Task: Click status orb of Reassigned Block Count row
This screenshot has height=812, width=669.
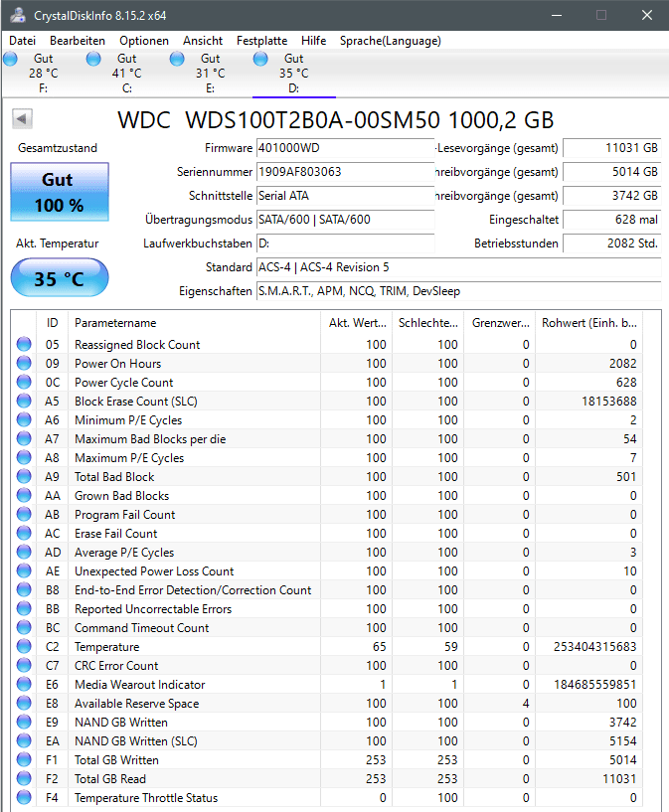Action: pos(24,344)
